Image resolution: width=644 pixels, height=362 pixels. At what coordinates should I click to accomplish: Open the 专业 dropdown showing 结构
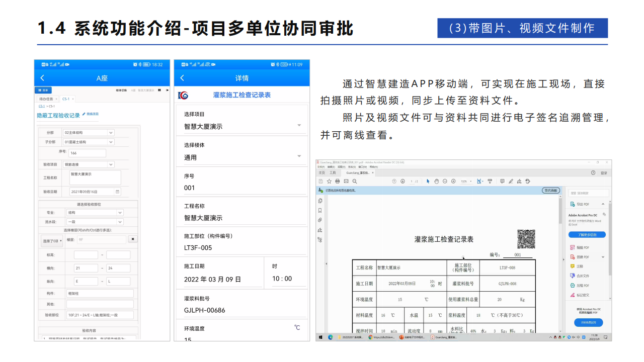[x=95, y=213]
